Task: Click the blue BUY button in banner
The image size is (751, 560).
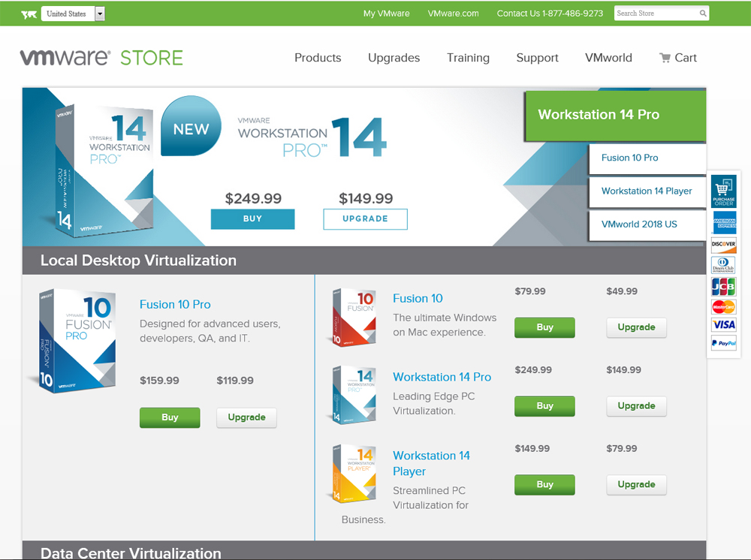Action: click(x=253, y=218)
